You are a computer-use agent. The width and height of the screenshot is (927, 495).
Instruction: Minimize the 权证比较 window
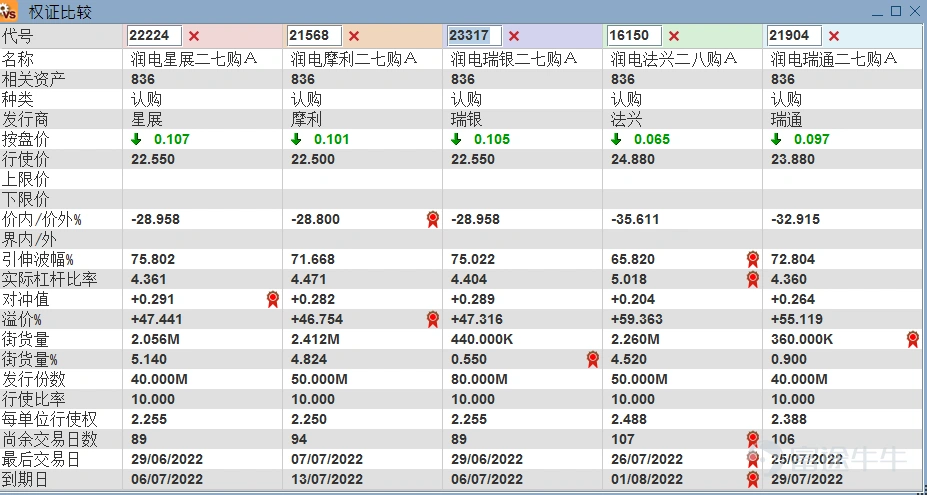click(x=879, y=12)
